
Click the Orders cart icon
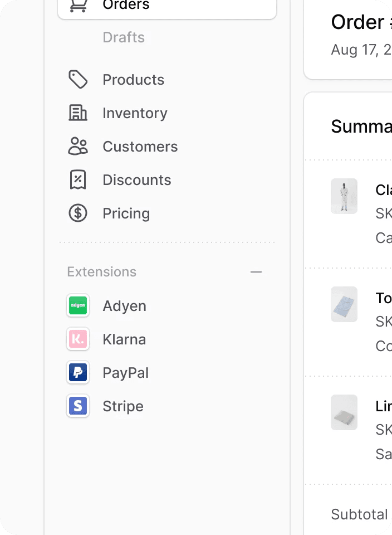[78, 6]
